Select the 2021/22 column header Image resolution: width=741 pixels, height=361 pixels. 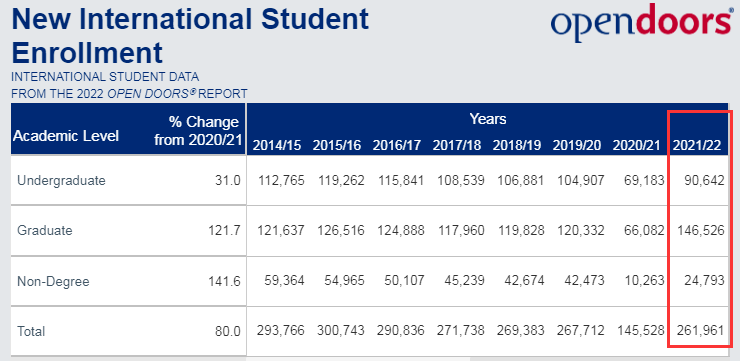point(697,146)
